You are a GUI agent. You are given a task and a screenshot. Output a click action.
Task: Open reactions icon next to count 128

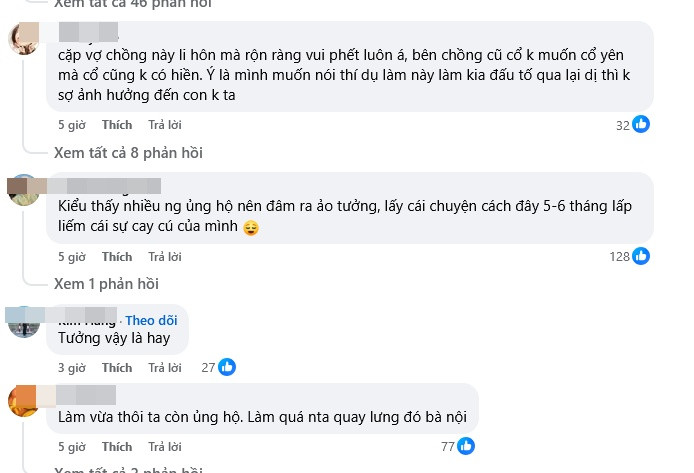point(641,257)
